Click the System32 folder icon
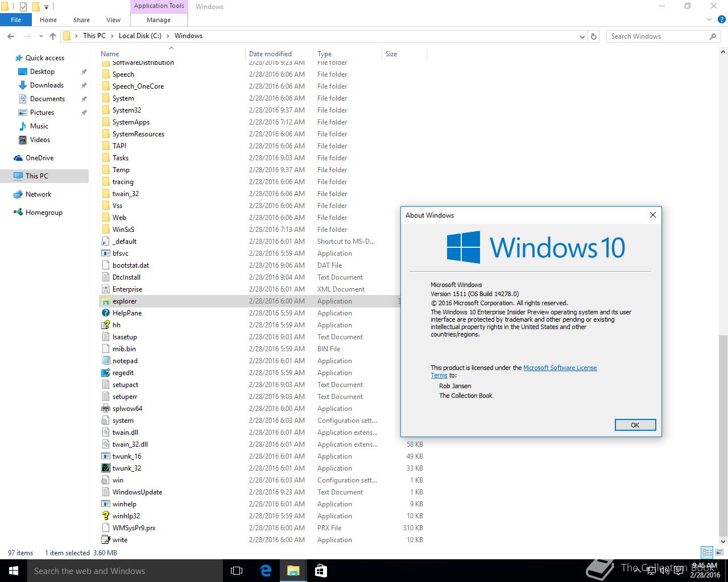The width and height of the screenshot is (728, 582). click(105, 110)
